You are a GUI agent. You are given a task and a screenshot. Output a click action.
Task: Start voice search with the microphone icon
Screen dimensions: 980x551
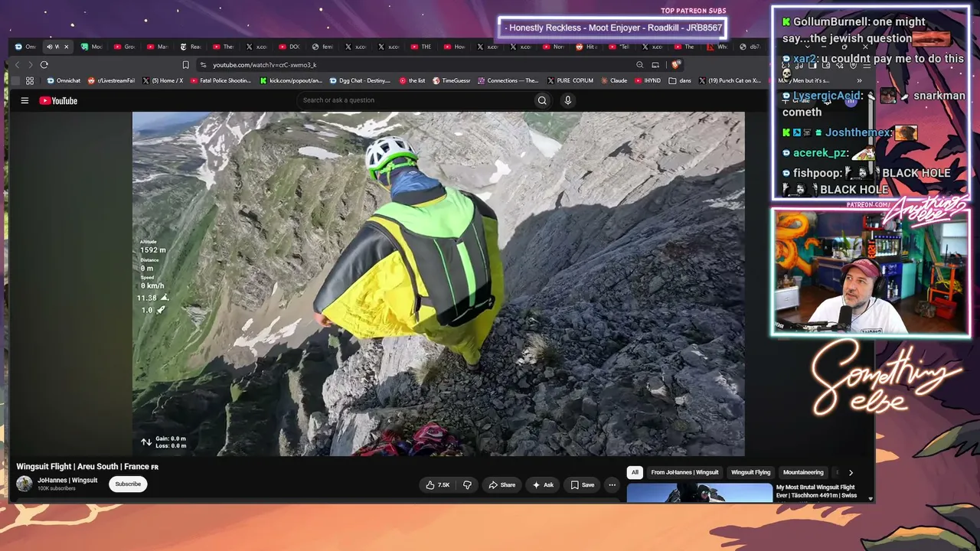[567, 100]
